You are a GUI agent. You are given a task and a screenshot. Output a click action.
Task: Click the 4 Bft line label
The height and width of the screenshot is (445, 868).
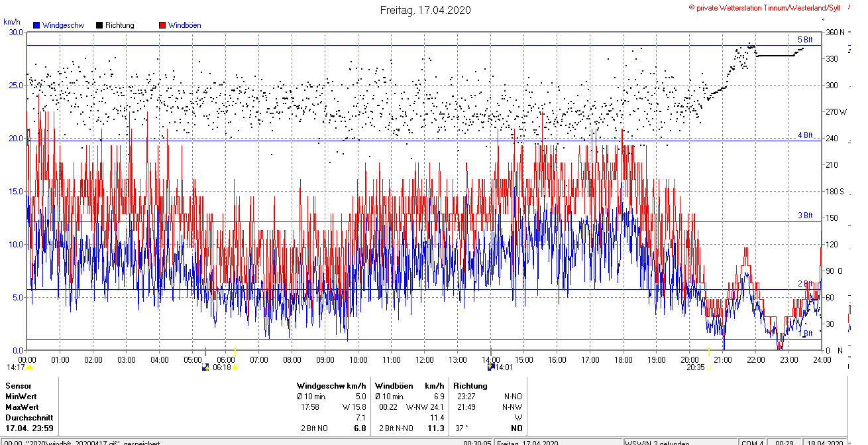(805, 135)
